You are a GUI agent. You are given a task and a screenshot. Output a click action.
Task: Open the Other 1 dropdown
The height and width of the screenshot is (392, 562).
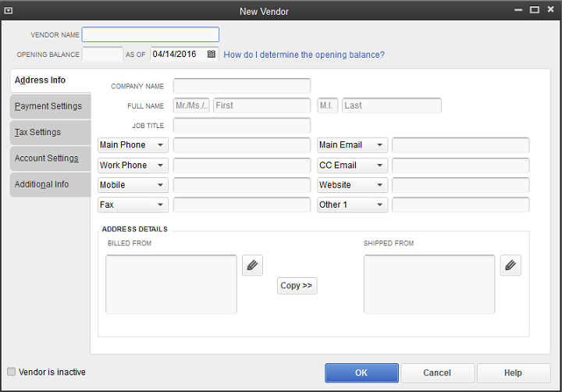click(x=352, y=205)
